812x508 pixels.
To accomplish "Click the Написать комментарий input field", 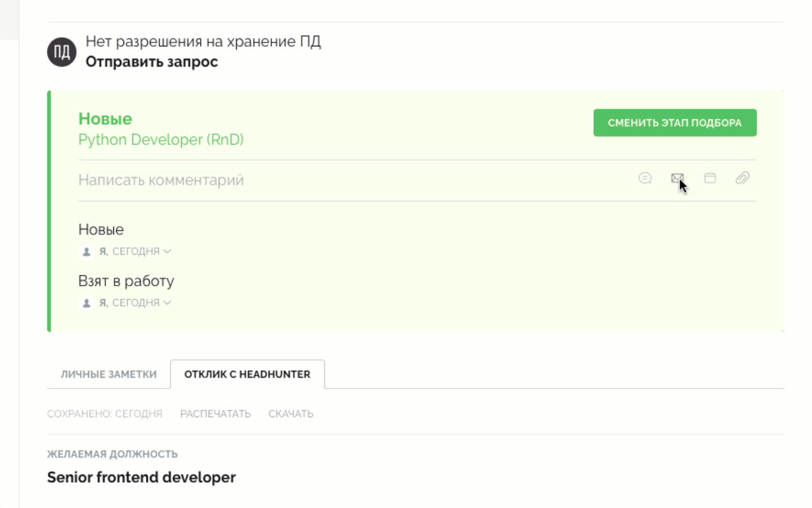I will (161, 179).
